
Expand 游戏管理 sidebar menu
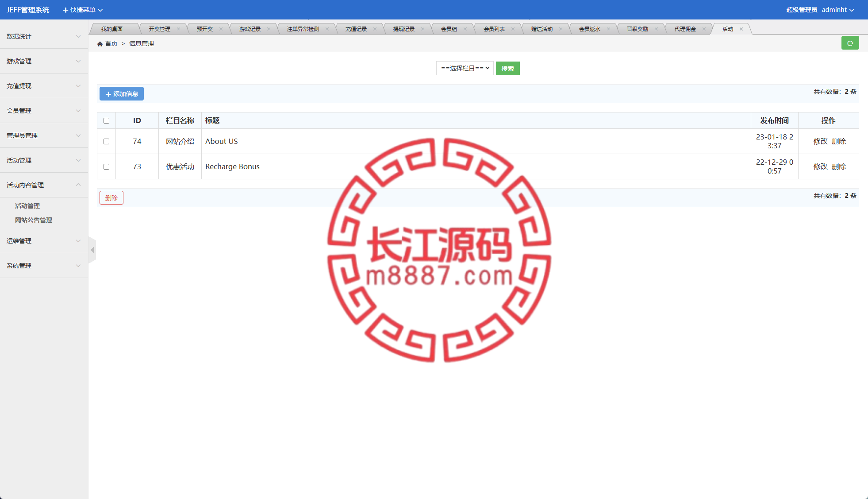coord(44,61)
